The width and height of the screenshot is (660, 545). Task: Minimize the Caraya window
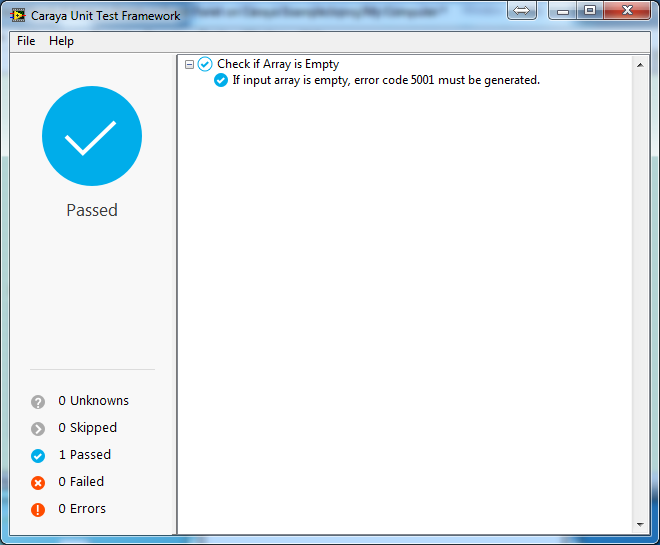(x=563, y=10)
